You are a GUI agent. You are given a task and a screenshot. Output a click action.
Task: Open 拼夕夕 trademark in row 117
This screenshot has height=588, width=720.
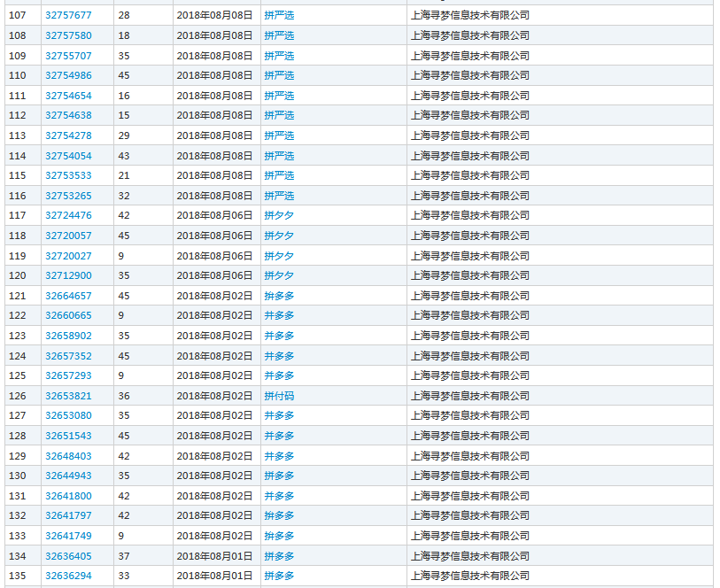279,215
